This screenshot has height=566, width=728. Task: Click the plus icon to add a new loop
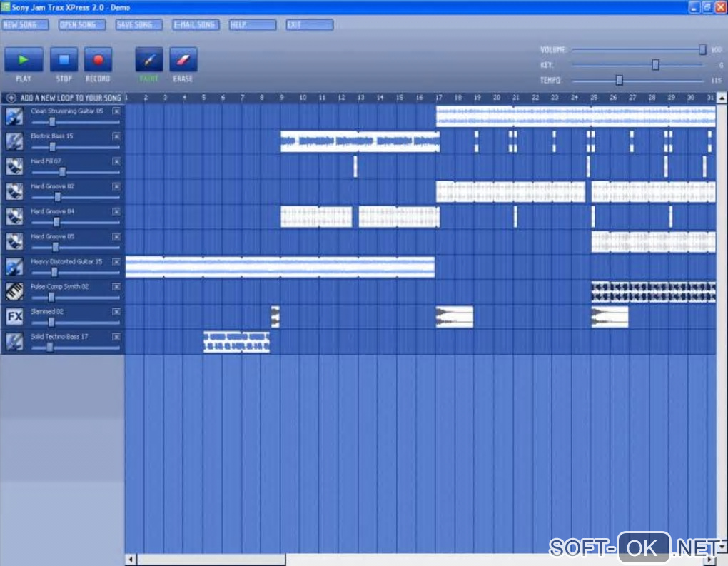pyautogui.click(x=11, y=98)
